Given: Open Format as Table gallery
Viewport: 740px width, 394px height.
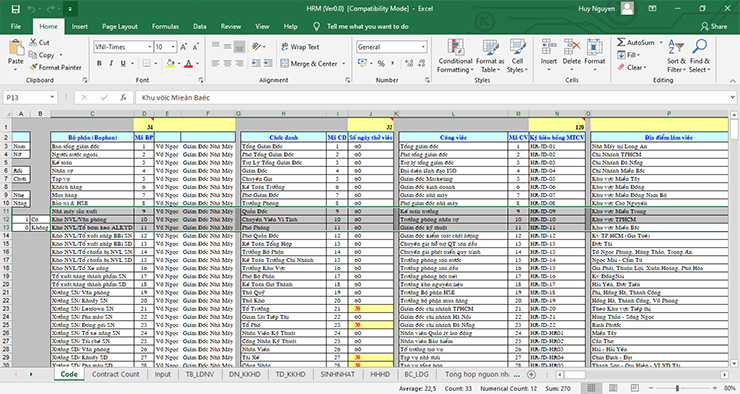Looking at the screenshot, I should [x=490, y=56].
